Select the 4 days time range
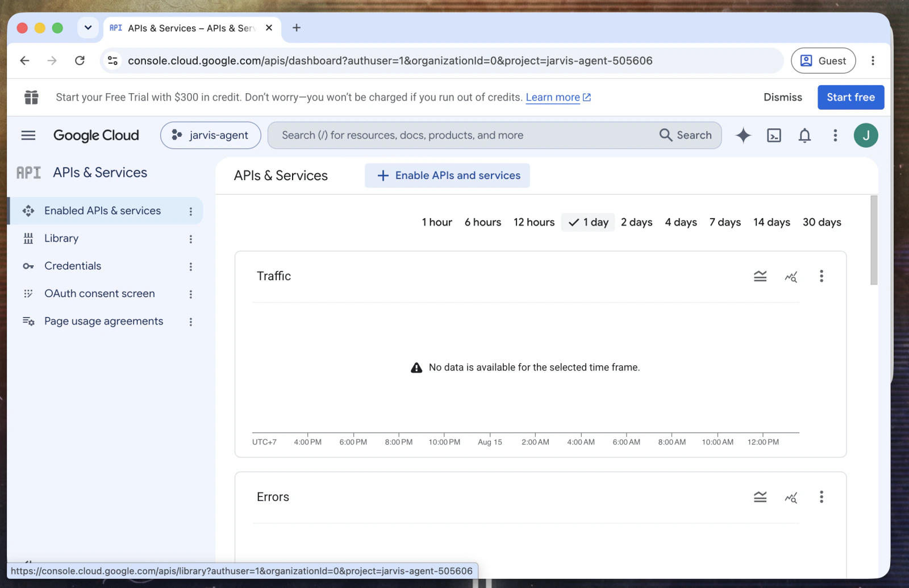 (681, 222)
